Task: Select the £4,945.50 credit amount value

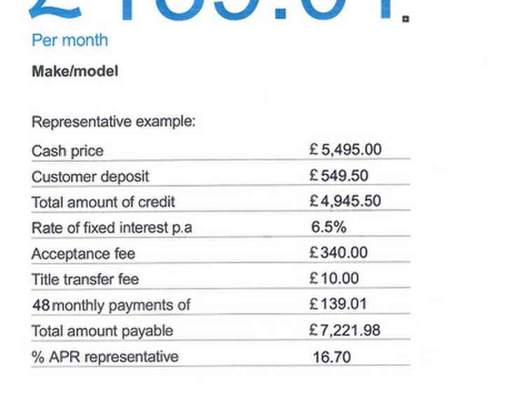Action: click(x=345, y=201)
